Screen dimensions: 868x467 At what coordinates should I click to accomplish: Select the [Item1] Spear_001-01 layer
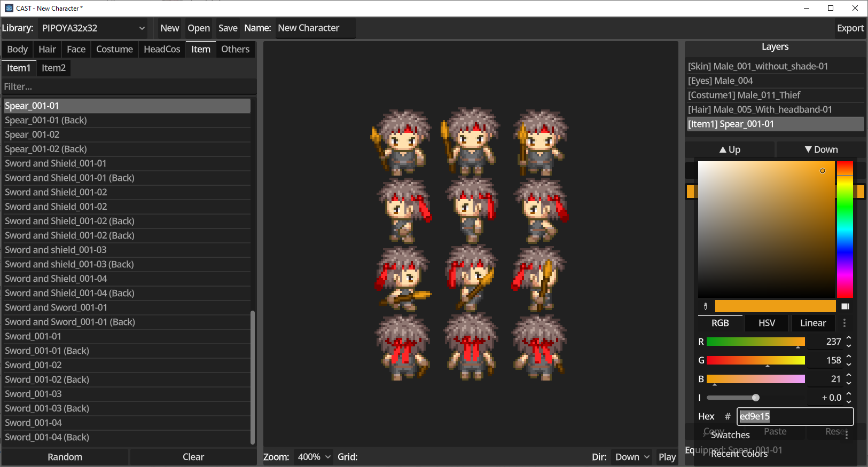coord(775,124)
